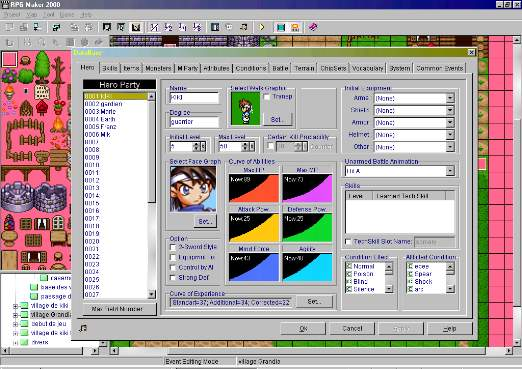
Task: Expand the village Grandia map tree node
Action: (15, 315)
